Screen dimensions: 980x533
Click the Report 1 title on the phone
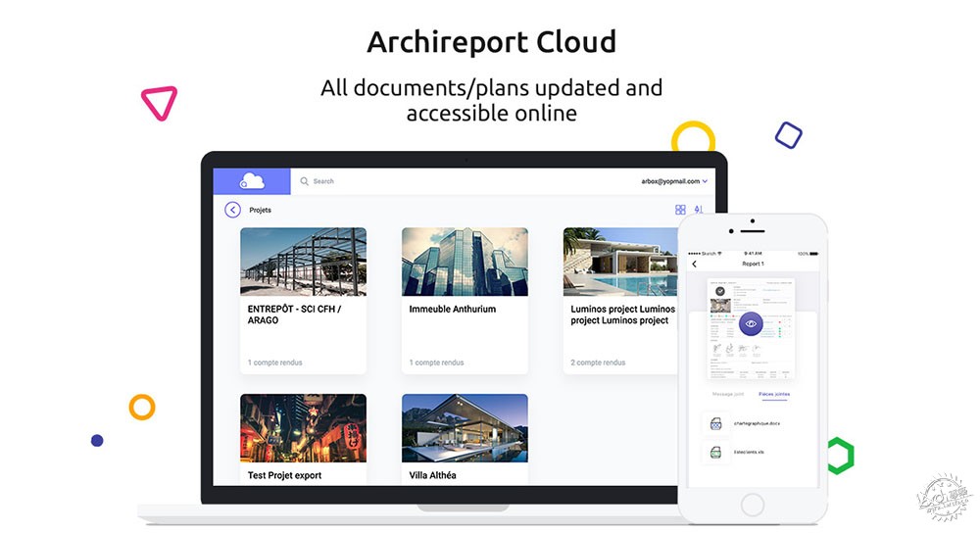[753, 264]
